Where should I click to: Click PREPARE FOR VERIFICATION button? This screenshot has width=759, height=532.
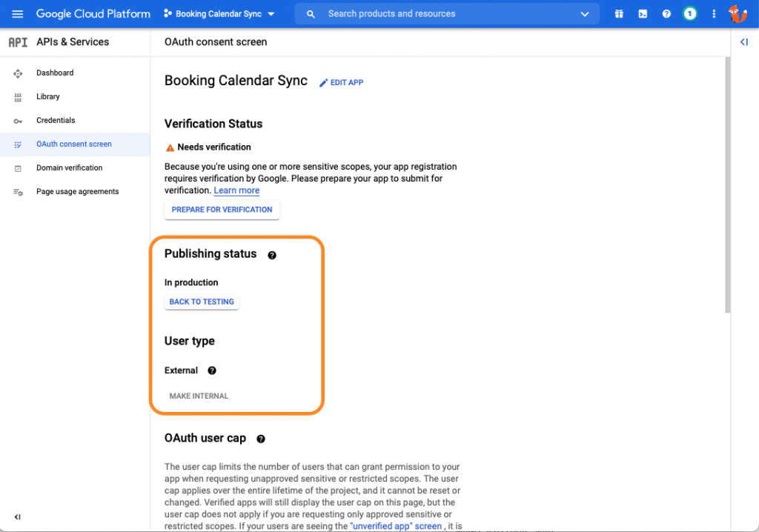(222, 210)
